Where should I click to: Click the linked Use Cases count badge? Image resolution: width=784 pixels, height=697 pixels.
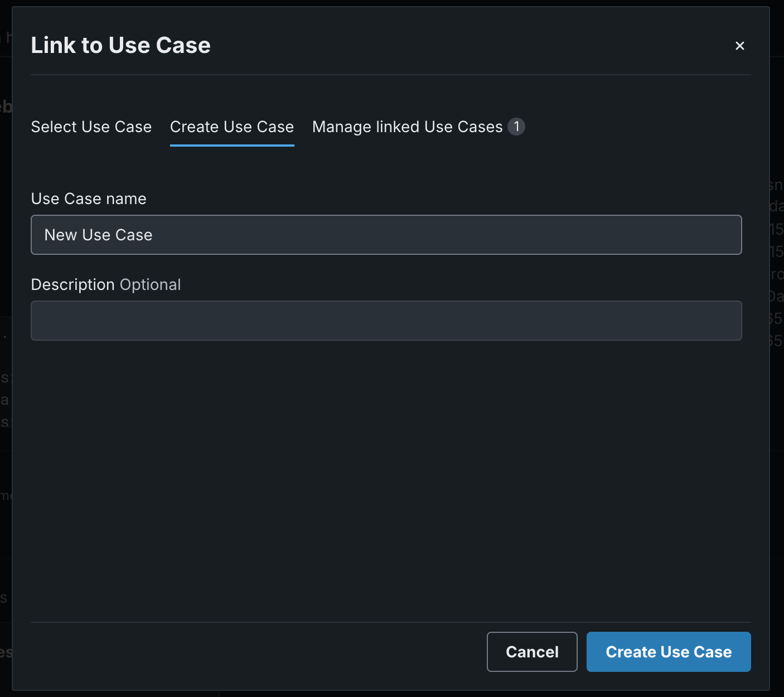tap(516, 127)
